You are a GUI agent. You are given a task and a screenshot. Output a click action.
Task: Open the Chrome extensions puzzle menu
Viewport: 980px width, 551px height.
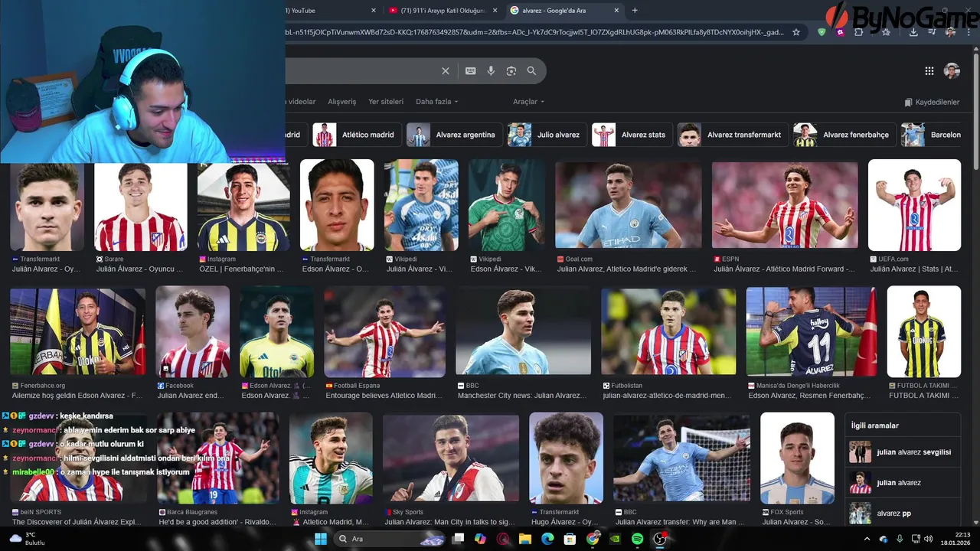pyautogui.click(x=859, y=32)
